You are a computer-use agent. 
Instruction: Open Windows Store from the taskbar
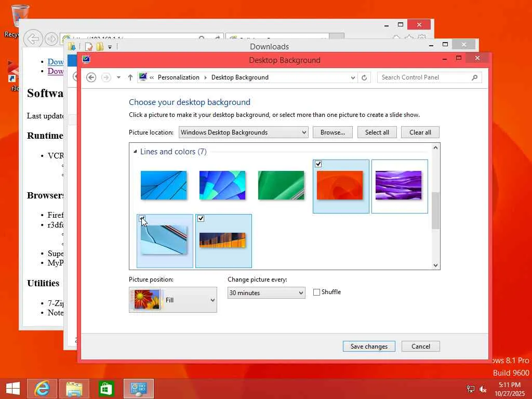[106, 389]
